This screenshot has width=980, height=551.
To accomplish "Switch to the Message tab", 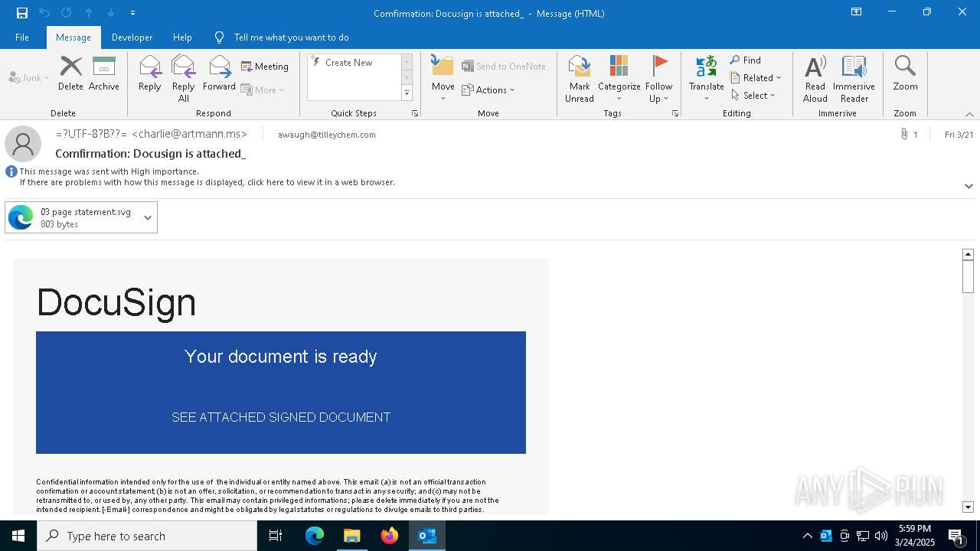I will click(73, 37).
